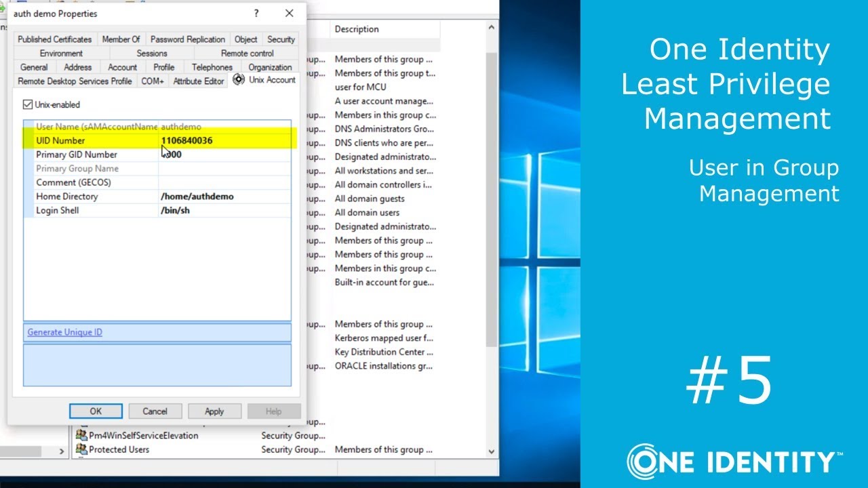This screenshot has width=868, height=488.
Task: Select the Comment (GECOS) row label
Action: click(x=73, y=182)
